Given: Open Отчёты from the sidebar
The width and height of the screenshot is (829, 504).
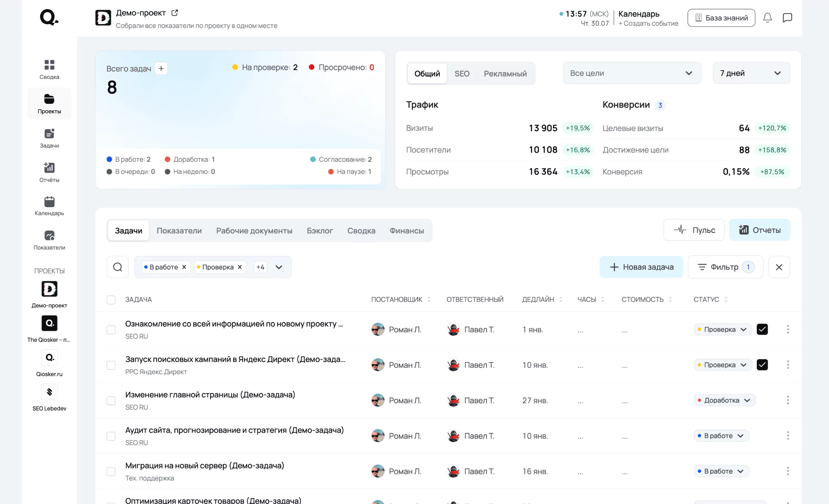Looking at the screenshot, I should coord(49,168).
